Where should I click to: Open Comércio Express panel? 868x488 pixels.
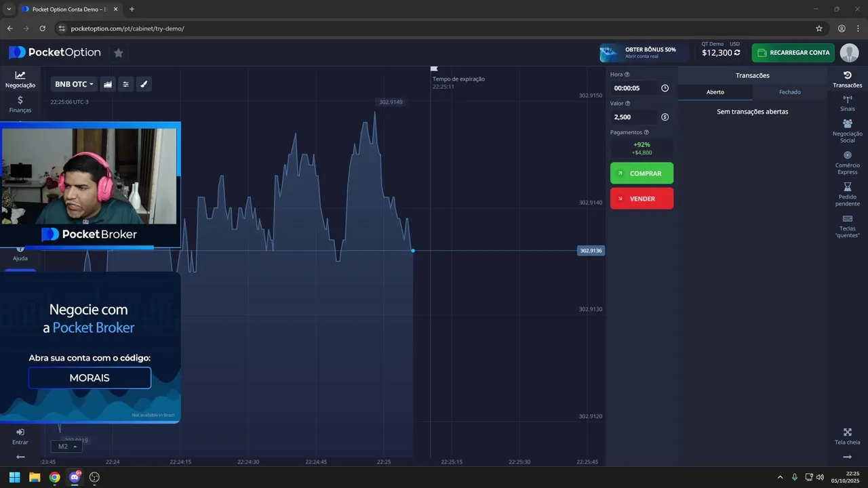[x=847, y=163]
